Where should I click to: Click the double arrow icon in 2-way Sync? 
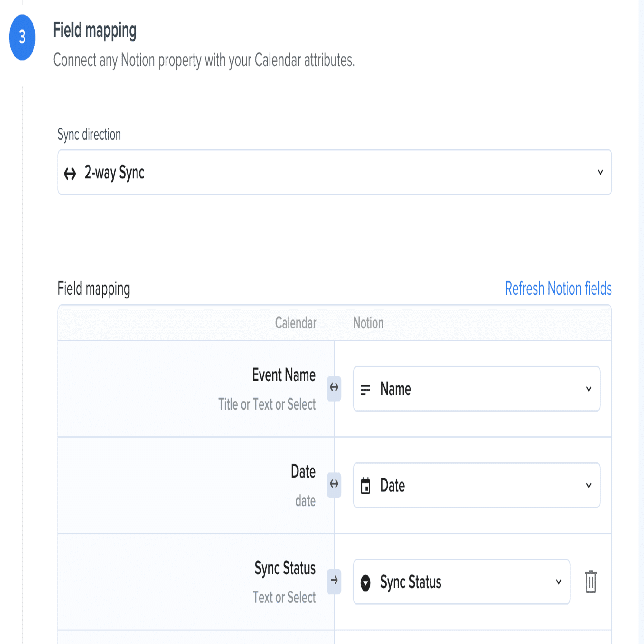(x=70, y=174)
